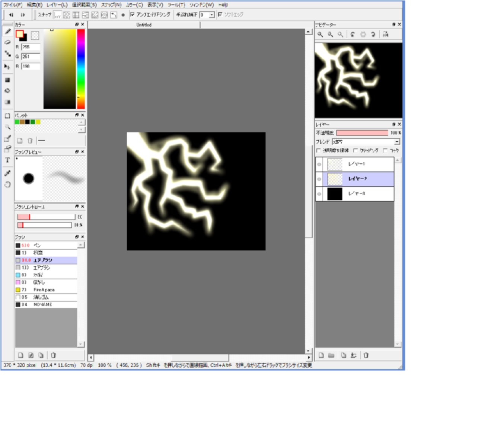This screenshot has width=484, height=448.
Task: Select the rectangular Selection tool
Action: (x=7, y=116)
